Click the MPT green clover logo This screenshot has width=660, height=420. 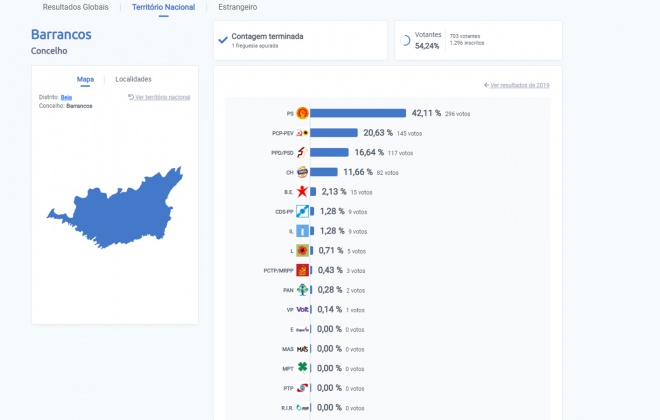(302, 367)
